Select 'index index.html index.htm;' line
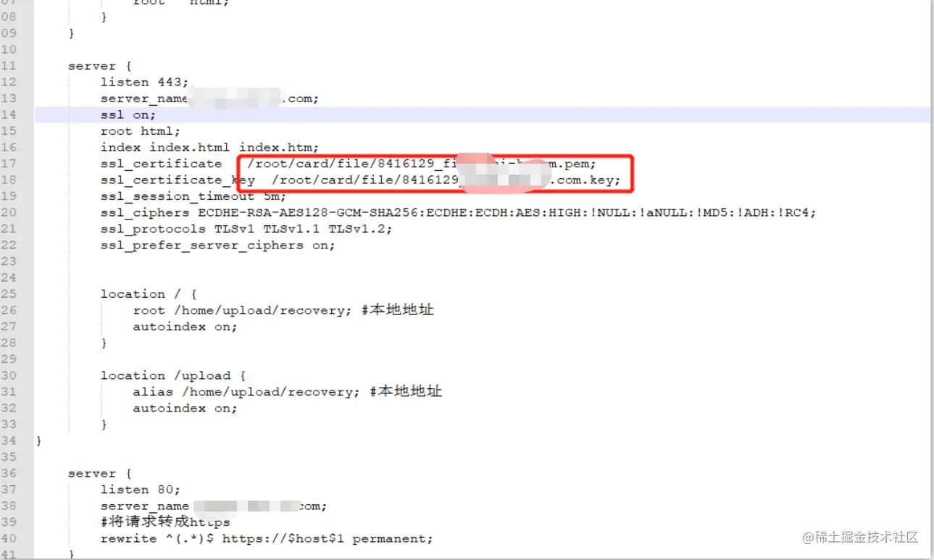 pos(209,147)
